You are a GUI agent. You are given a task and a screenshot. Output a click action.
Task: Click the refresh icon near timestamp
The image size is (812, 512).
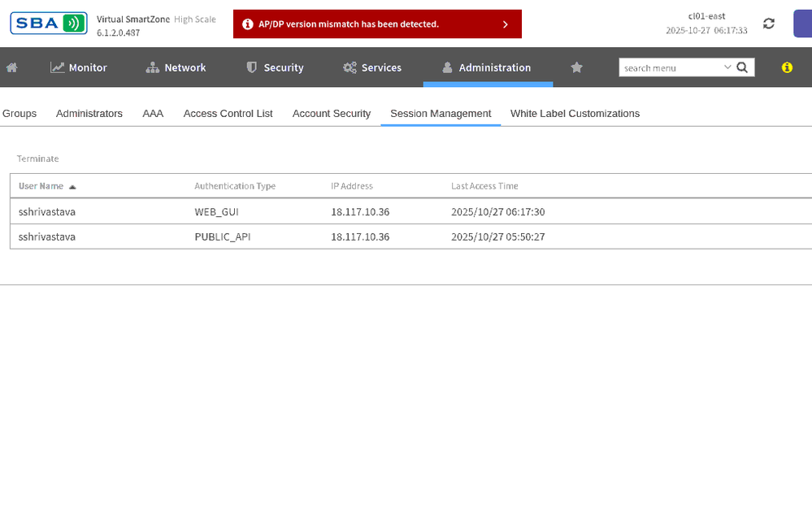[768, 24]
